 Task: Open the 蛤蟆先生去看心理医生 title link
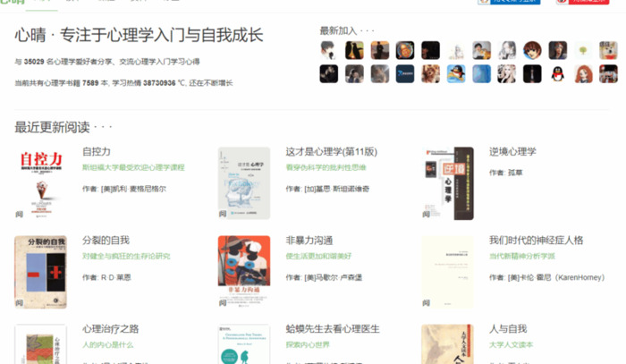click(x=333, y=329)
